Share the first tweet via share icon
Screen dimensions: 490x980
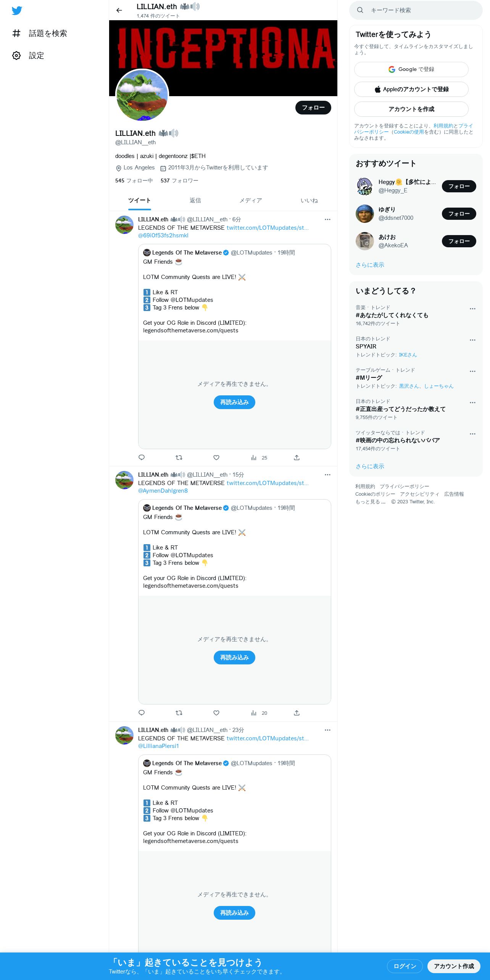pos(297,458)
